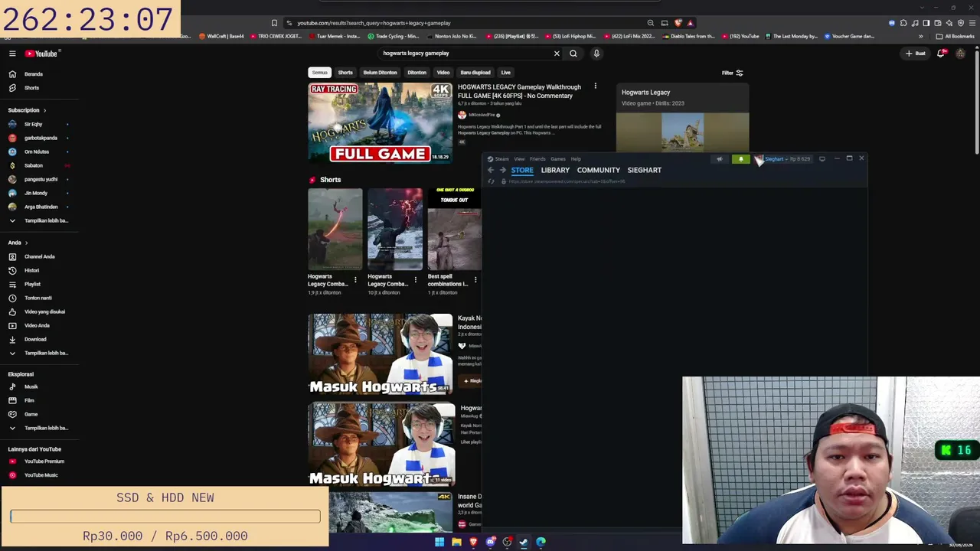The image size is (980, 551).
Task: Open Steam announcements megaphone icon
Action: pos(719,159)
